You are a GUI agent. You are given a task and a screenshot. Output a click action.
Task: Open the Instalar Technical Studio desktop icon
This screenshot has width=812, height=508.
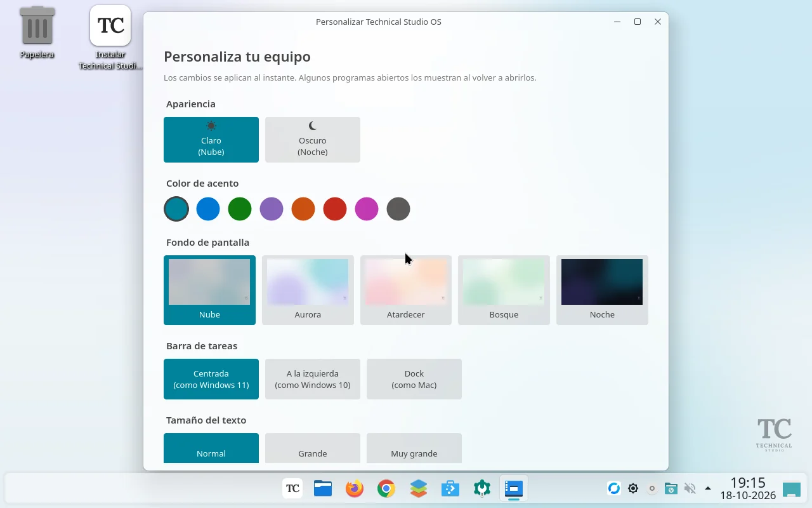pyautogui.click(x=110, y=38)
